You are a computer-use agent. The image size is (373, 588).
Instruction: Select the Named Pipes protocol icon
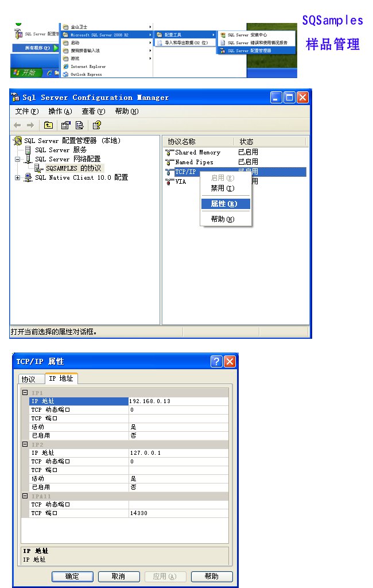169,162
